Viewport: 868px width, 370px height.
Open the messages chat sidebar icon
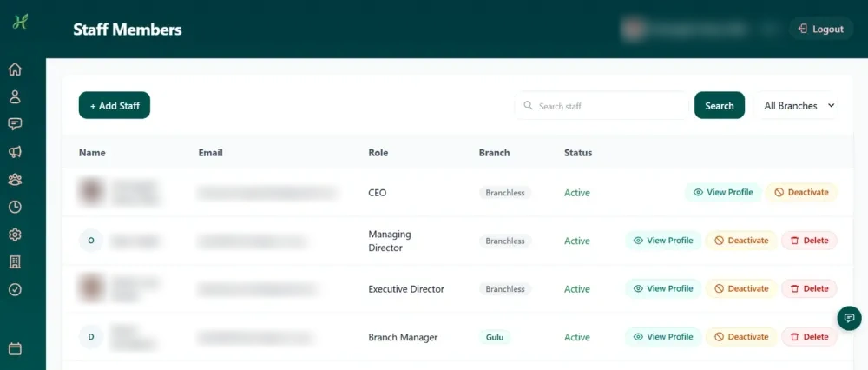pos(15,124)
